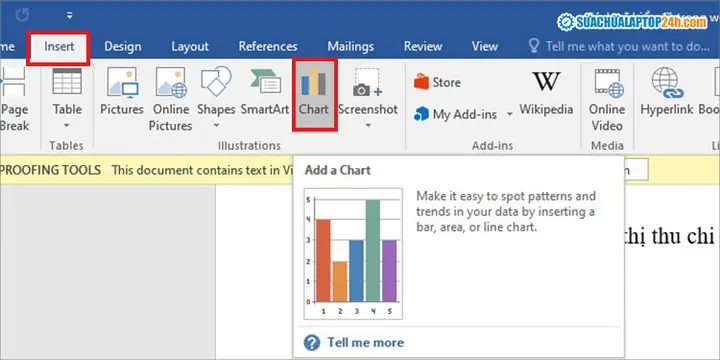Click the "Add a Chart" tooltip title
This screenshot has width=720, height=360.
(338, 170)
